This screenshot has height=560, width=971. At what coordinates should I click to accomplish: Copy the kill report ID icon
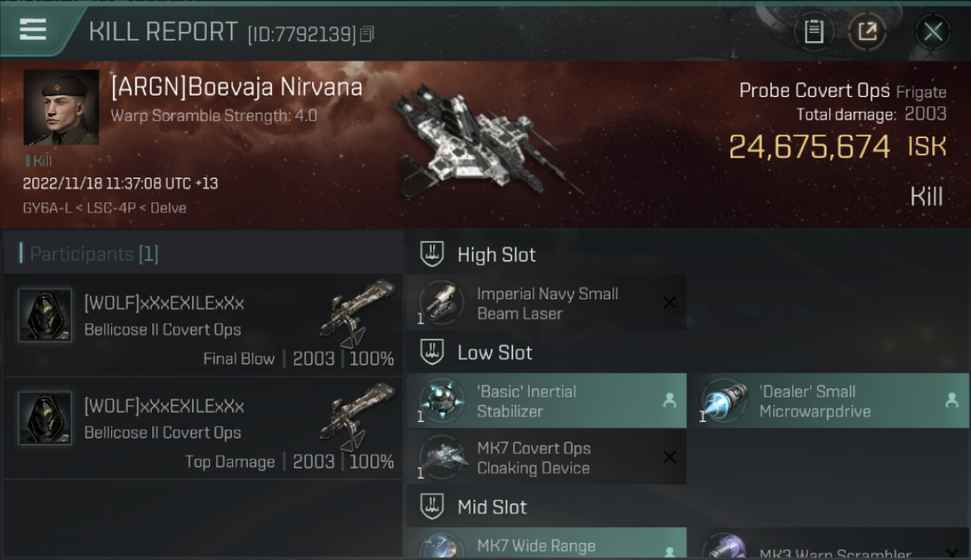click(367, 34)
